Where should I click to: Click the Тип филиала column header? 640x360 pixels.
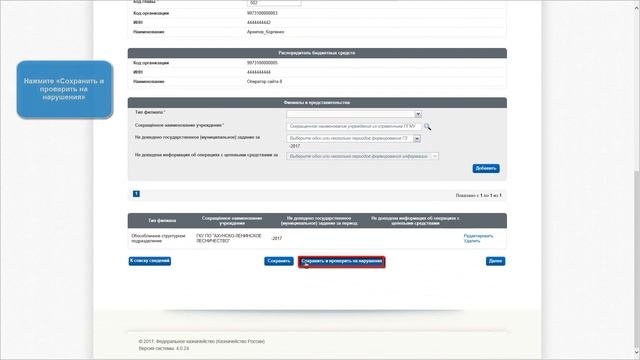point(162,220)
